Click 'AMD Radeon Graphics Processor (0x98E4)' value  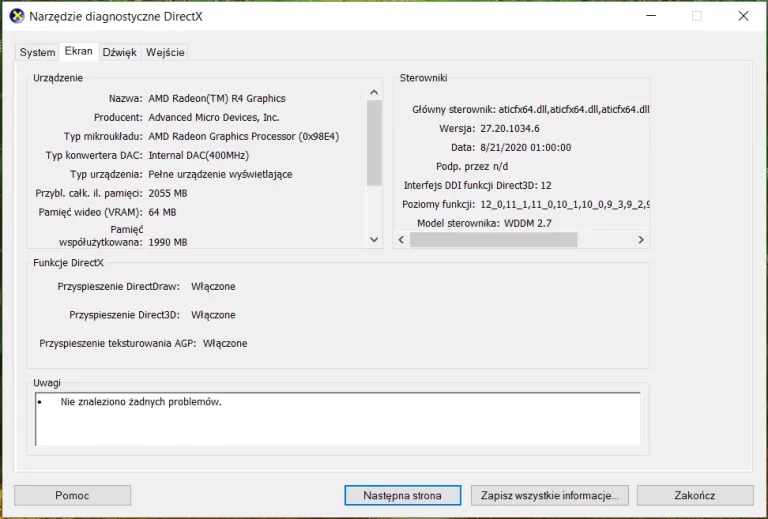tap(243, 137)
